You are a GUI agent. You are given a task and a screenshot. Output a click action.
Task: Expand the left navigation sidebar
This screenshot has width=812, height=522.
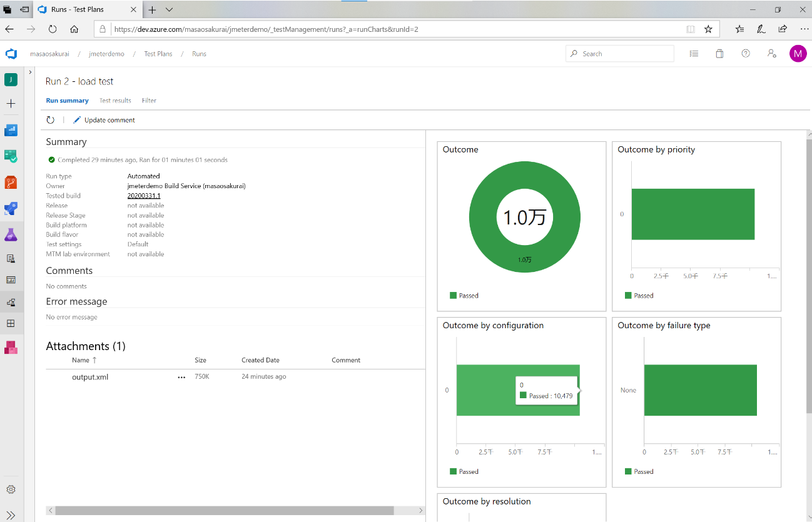pos(11,514)
